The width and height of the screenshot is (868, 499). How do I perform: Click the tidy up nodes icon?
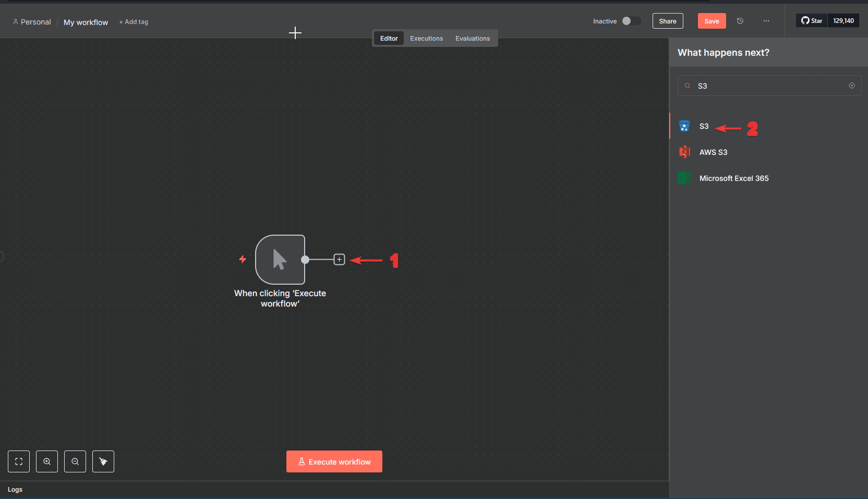click(x=103, y=461)
